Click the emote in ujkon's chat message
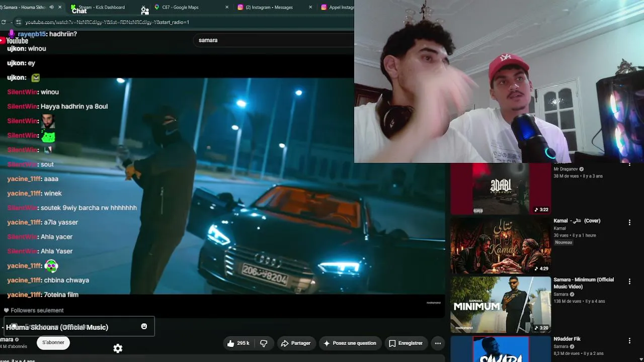The image size is (644, 362). [35, 77]
